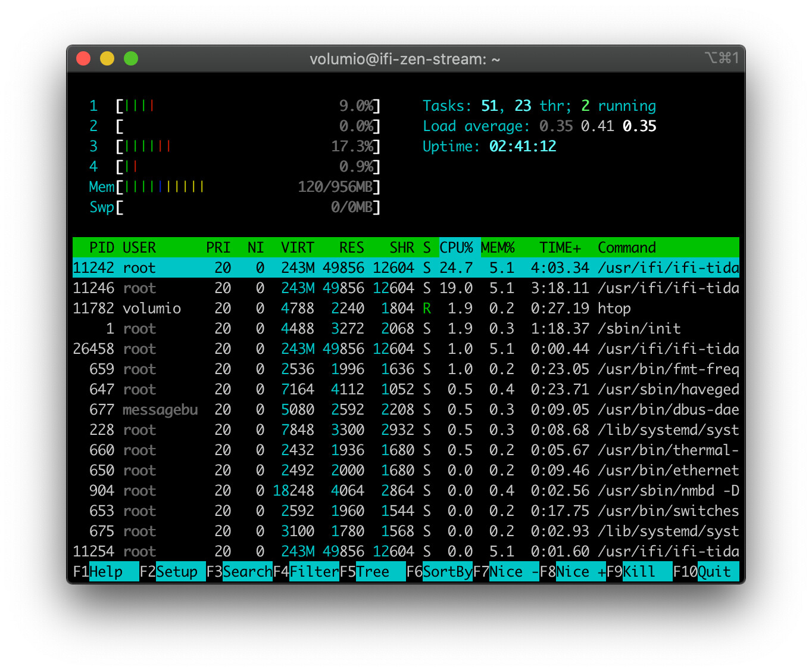Sort by the SHR column header
The height and width of the screenshot is (672, 812).
[x=402, y=248]
